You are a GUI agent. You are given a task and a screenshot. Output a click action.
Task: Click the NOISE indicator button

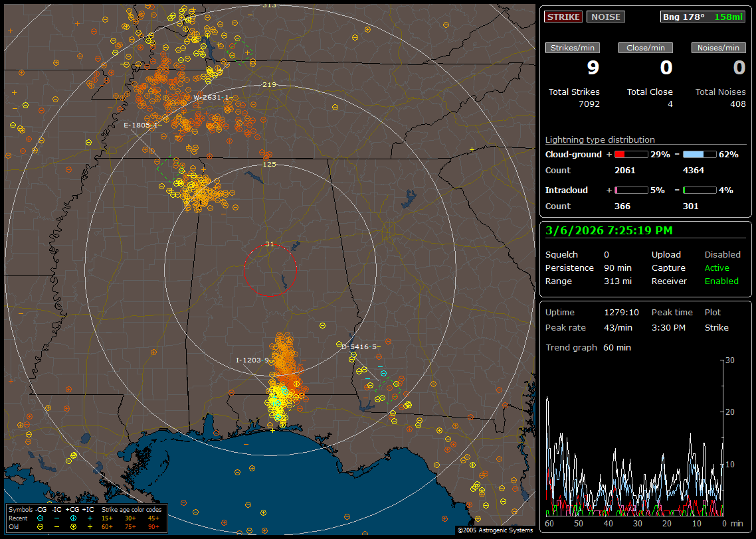[x=605, y=17]
